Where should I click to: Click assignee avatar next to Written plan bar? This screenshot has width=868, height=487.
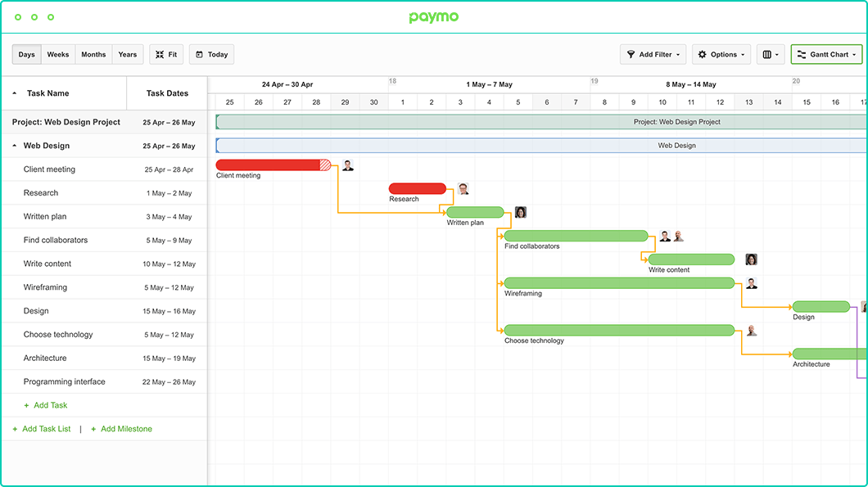(x=520, y=213)
